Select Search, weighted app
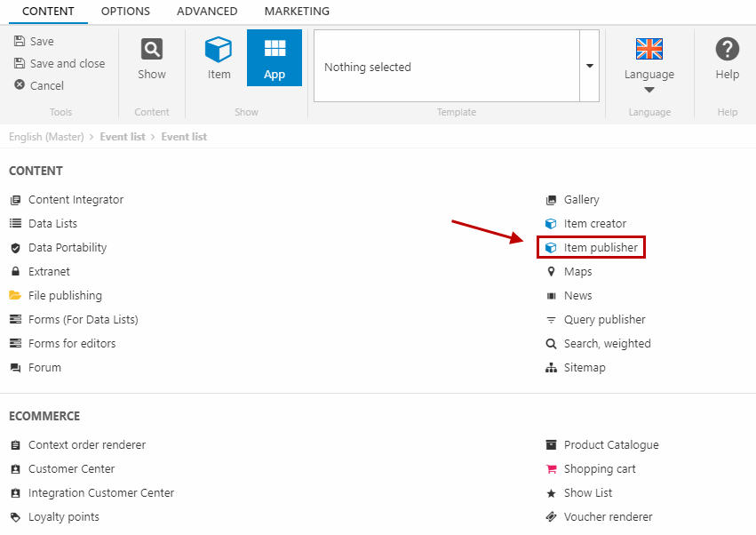 (x=598, y=343)
